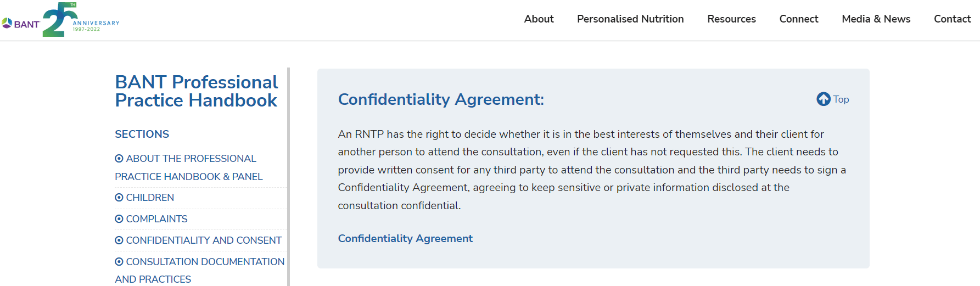Open the Personalised Nutrition menu

630,19
